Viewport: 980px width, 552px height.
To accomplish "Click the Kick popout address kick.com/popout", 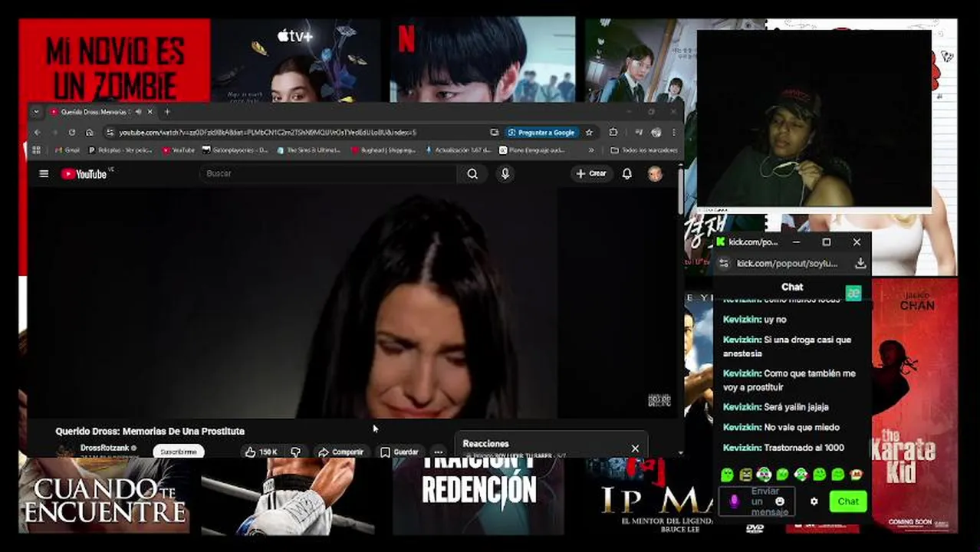I will pyautogui.click(x=787, y=263).
